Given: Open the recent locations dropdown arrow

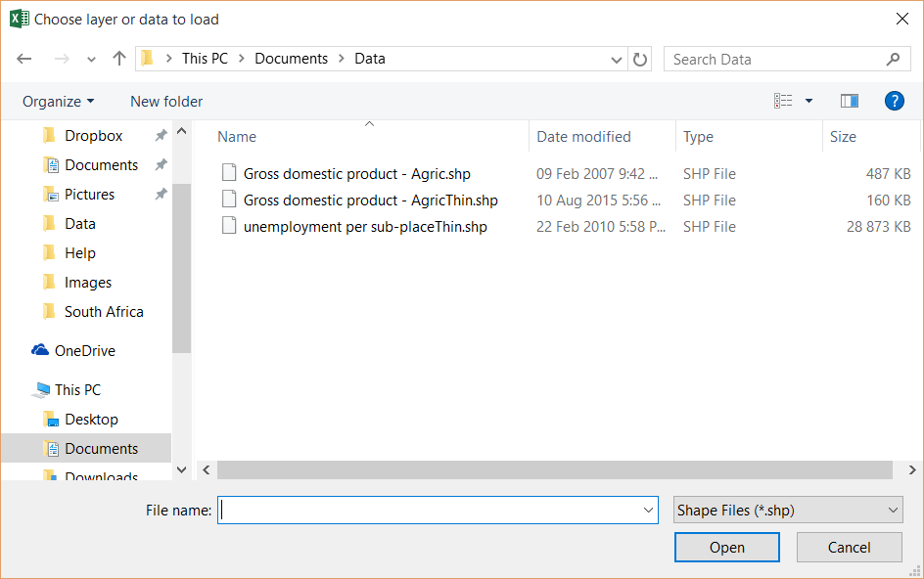Looking at the screenshot, I should pyautogui.click(x=91, y=60).
